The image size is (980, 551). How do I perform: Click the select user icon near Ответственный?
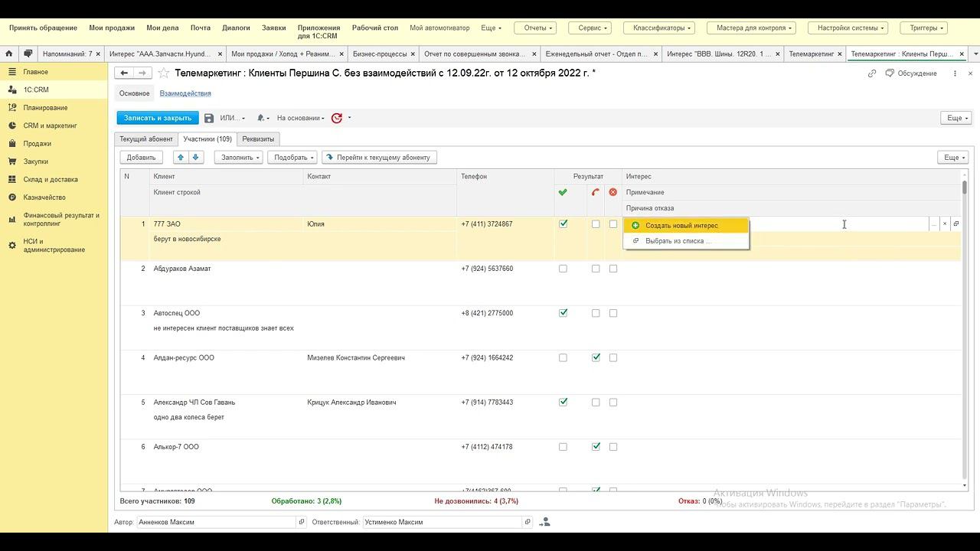544,522
